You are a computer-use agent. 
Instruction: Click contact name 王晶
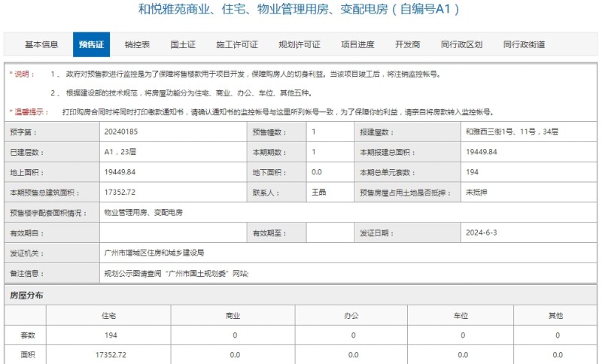coord(318,193)
